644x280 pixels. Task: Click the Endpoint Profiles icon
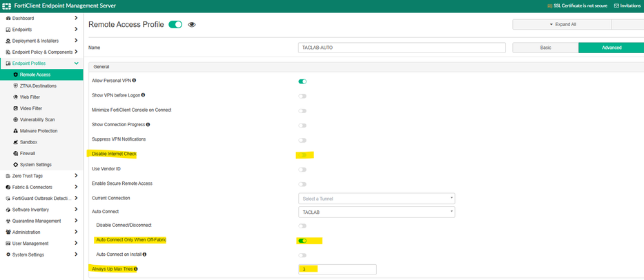pyautogui.click(x=8, y=63)
